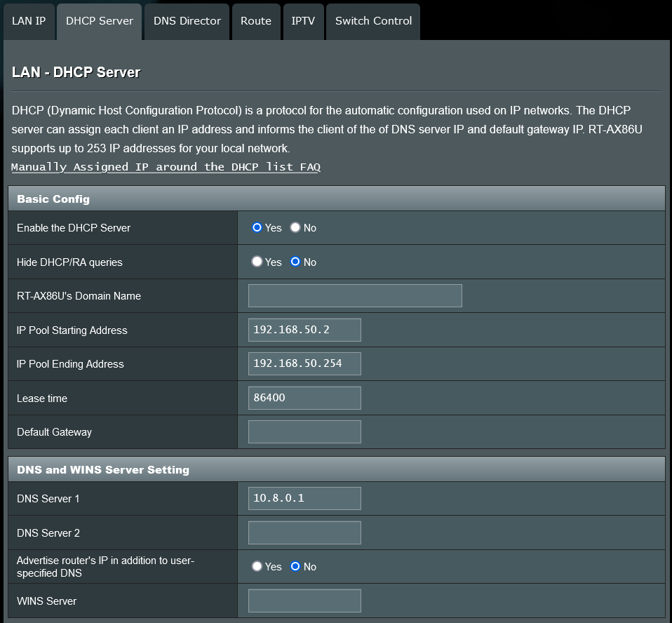Screen dimensions: 672x623
Task: Select No for Hide DHCP/RA queries
Action: coord(295,262)
